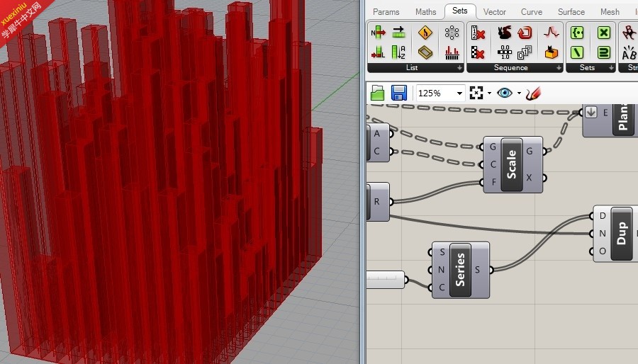Select the checkered Cull Pattern icon
Viewport: 638px width, 364px height.
tap(478, 52)
